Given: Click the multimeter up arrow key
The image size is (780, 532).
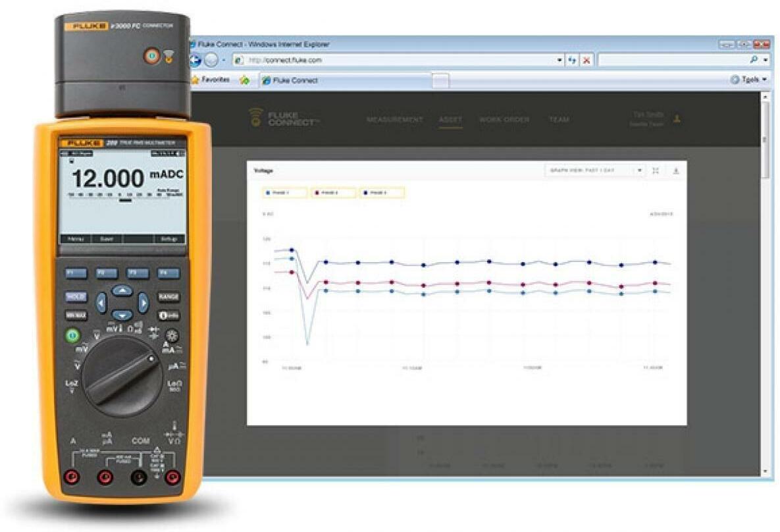Looking at the screenshot, I should (x=122, y=290).
